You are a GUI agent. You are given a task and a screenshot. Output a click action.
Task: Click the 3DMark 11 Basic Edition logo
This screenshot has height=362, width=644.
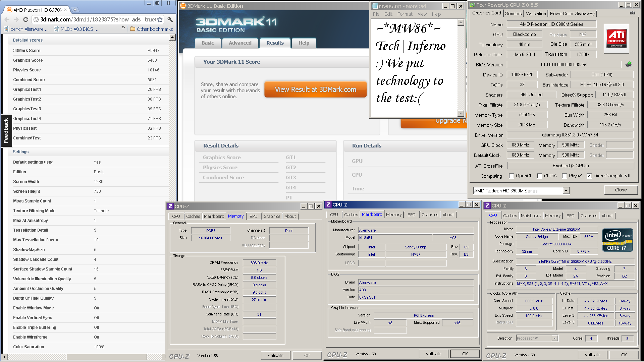click(x=236, y=24)
